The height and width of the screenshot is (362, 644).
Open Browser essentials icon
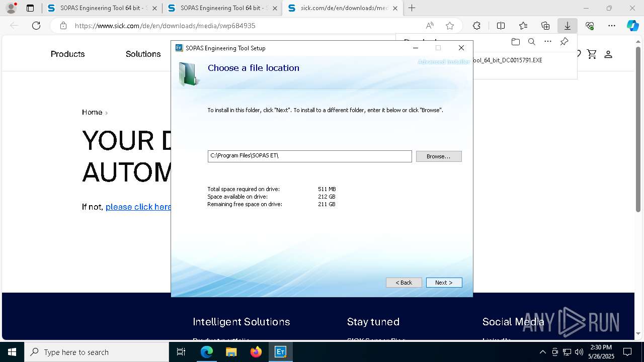pos(590,26)
